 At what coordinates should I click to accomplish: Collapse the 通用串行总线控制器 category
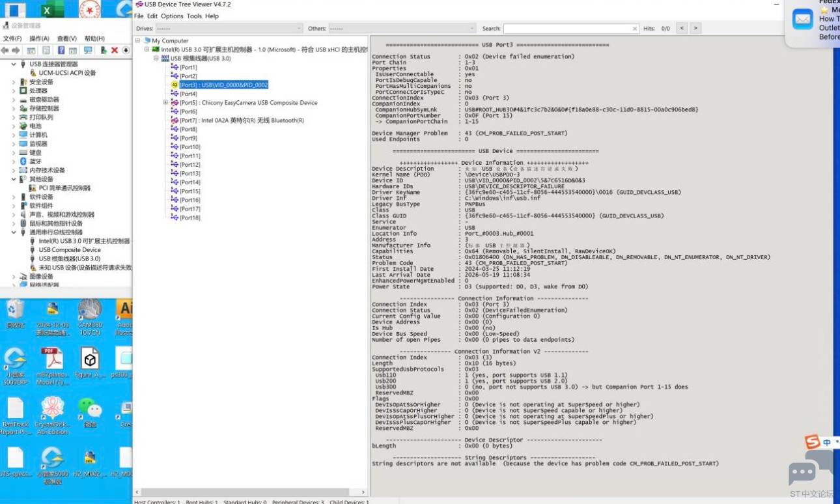pos(14,232)
